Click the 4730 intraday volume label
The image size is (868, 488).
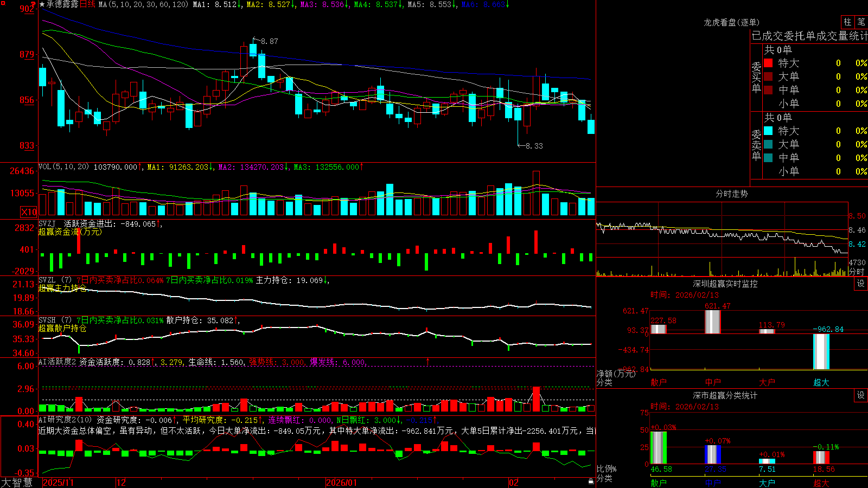click(857, 262)
